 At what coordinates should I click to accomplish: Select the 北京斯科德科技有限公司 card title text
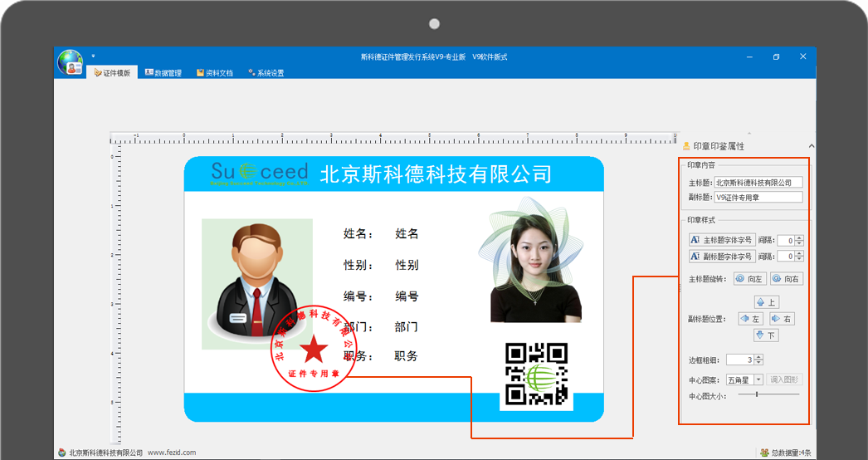coord(436,174)
